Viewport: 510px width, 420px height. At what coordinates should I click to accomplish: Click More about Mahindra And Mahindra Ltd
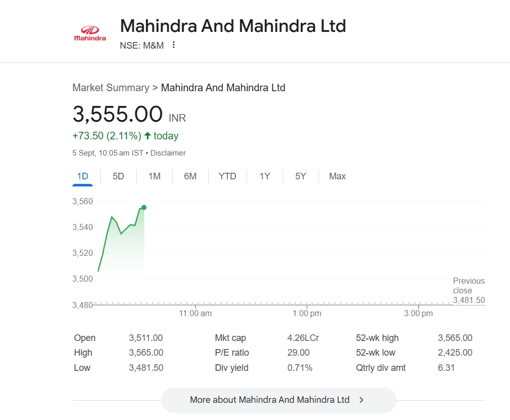click(269, 400)
